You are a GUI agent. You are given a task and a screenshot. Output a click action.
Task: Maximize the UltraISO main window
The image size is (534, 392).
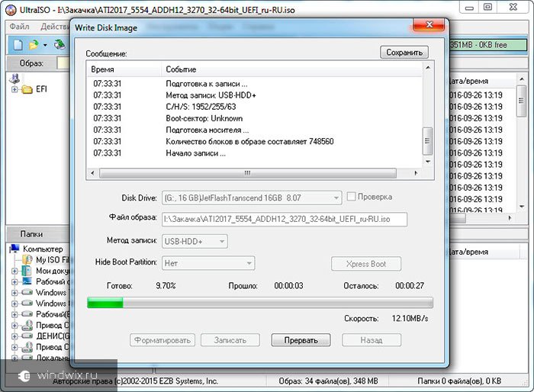tap(487, 7)
